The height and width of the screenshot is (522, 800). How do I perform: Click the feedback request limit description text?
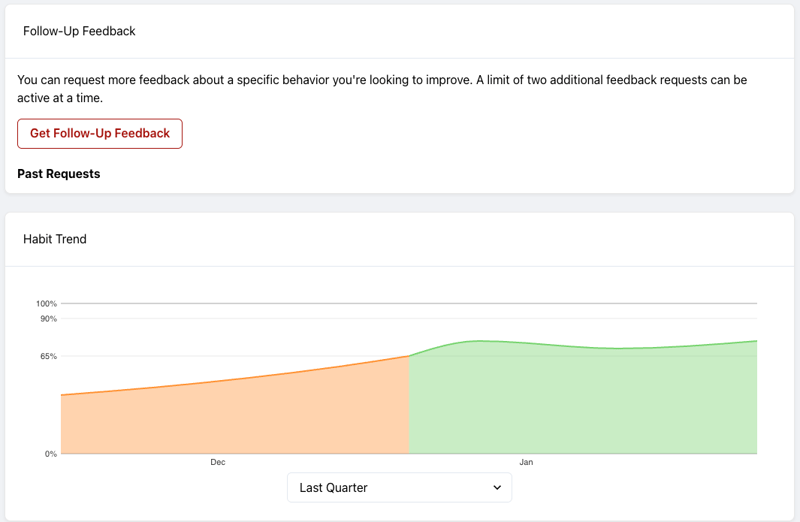coord(382,88)
